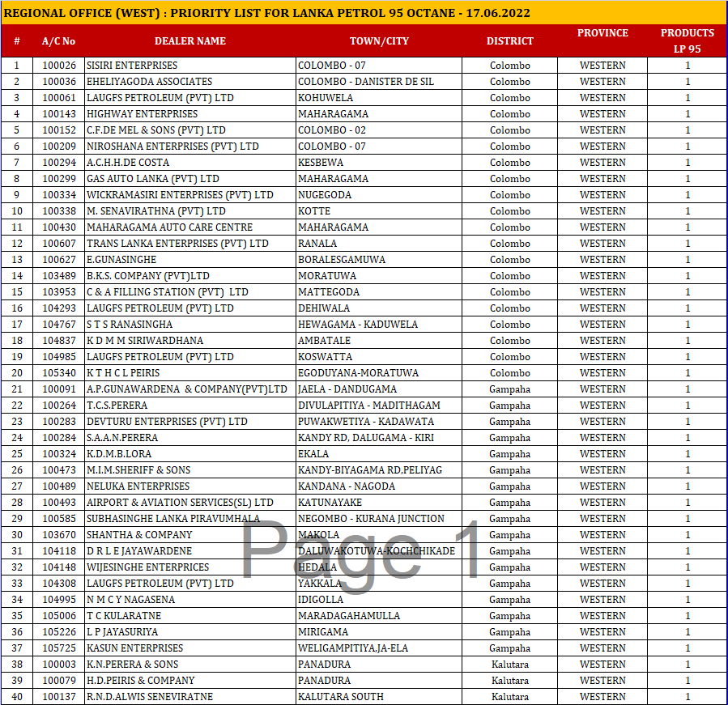Image resolution: width=728 pixels, height=705 pixels.
Task: Click the S.A.A.N.PERERA dealer cell
Action: click(x=189, y=438)
